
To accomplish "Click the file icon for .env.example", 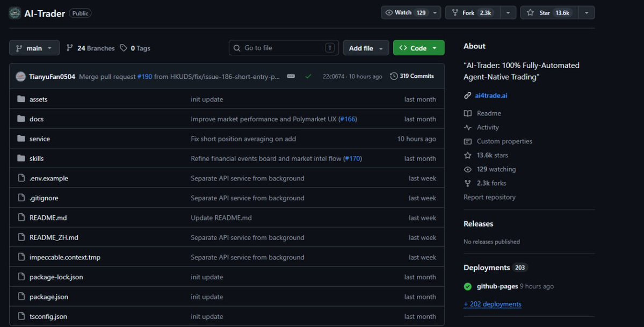I will [x=21, y=178].
